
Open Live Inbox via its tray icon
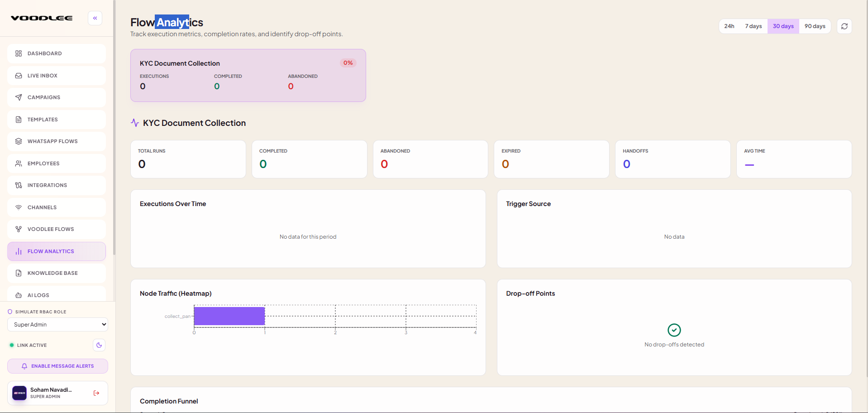point(19,76)
